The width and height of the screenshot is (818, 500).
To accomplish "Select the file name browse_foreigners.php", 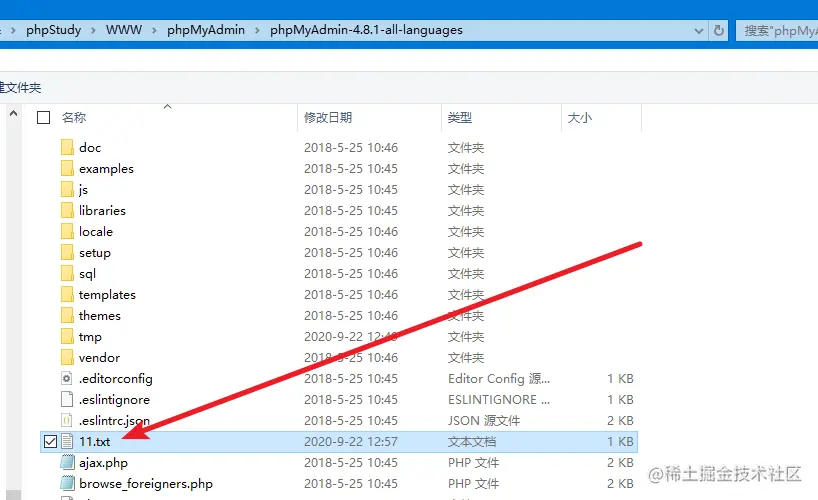I will pos(146,484).
